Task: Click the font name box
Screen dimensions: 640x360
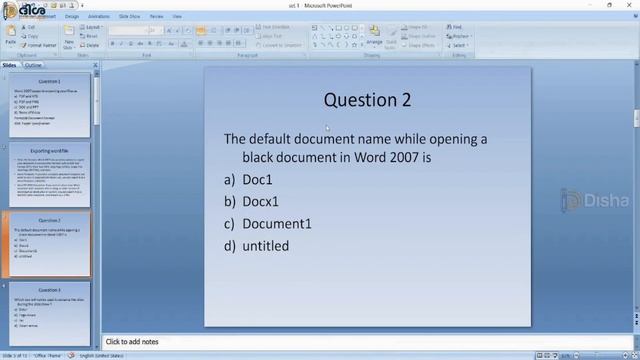Action: coord(127,30)
